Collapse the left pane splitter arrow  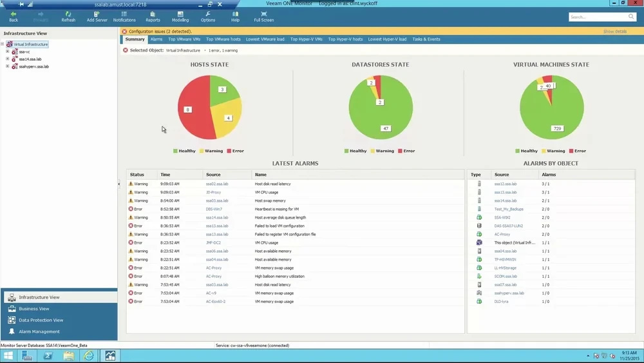click(x=119, y=184)
